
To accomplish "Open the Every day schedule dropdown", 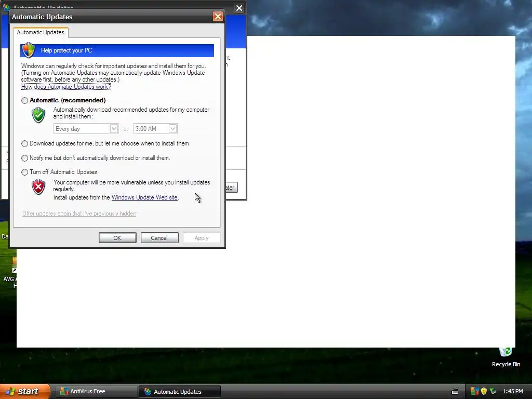I will tap(86, 129).
